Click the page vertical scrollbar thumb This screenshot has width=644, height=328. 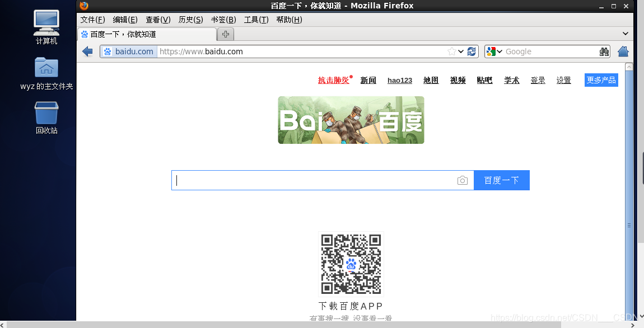tap(629, 195)
